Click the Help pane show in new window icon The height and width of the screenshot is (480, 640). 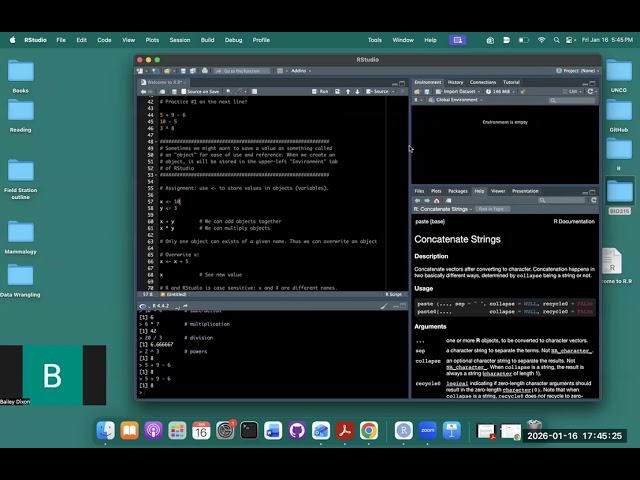[x=448, y=200]
